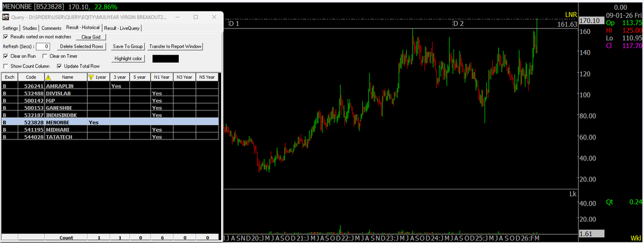Image resolution: width=644 pixels, height=243 pixels.
Task: Switch to the Result - LiveQuery tab
Action: pos(122,28)
